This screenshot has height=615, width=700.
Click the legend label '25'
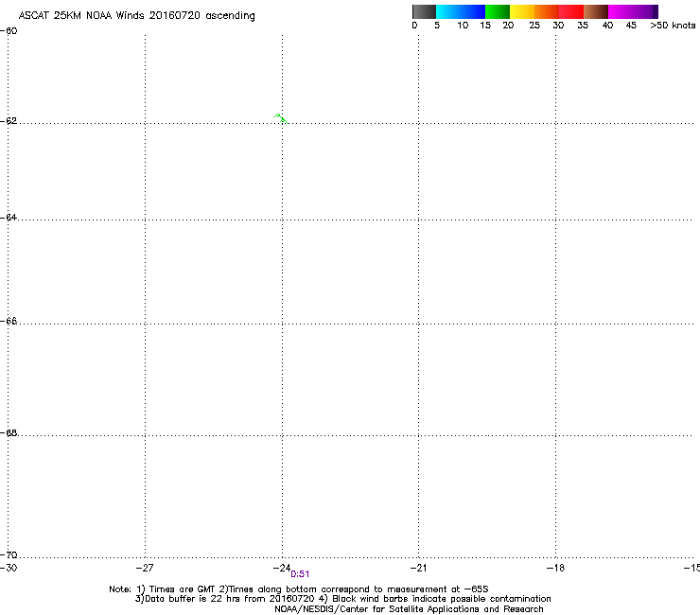pyautogui.click(x=534, y=26)
